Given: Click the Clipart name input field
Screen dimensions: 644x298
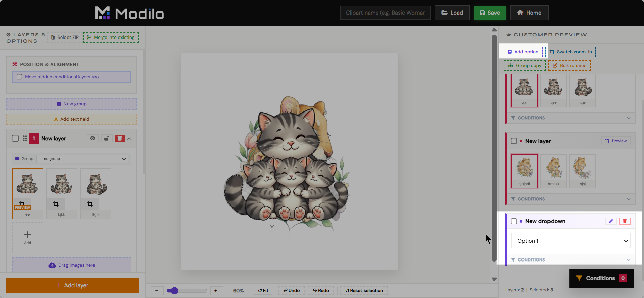Looking at the screenshot, I should point(385,13).
